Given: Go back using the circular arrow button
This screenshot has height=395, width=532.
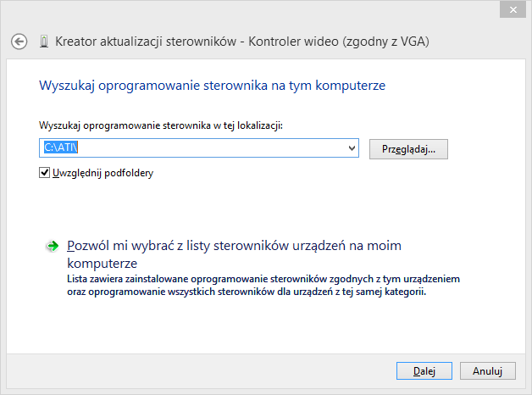Looking at the screenshot, I should click(x=19, y=42).
